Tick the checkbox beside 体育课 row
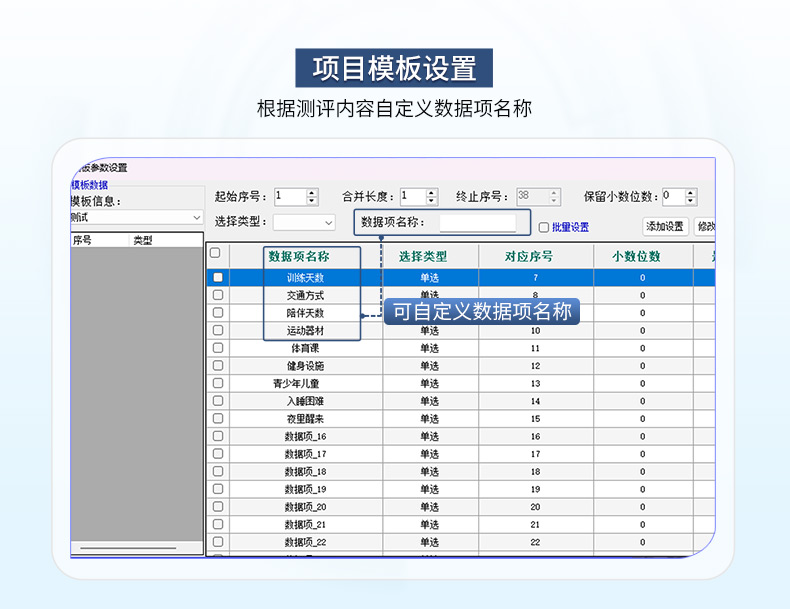 pos(218,349)
